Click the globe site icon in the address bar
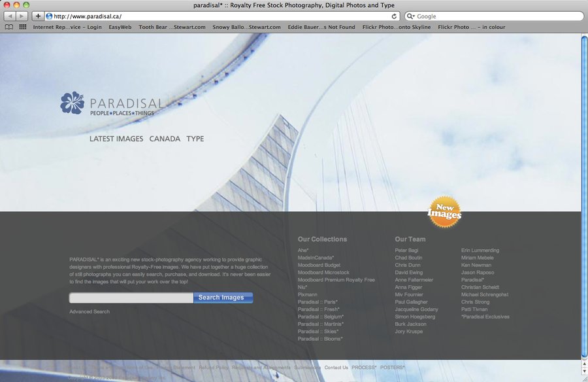Screen dimensions: 588x382 49,16
